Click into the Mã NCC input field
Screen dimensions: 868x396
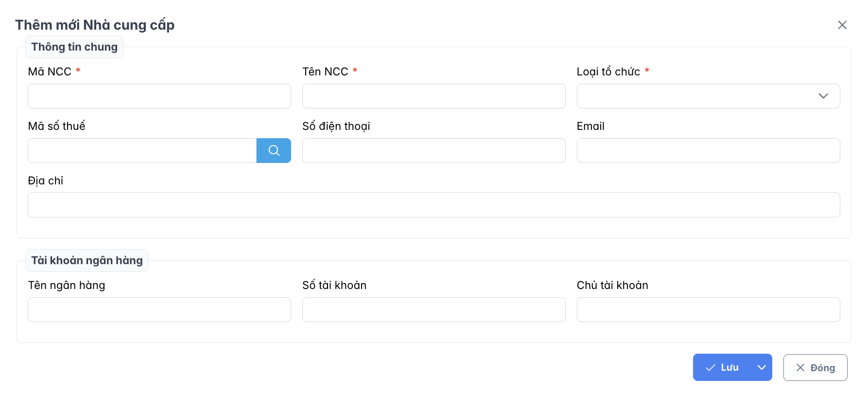tap(159, 96)
